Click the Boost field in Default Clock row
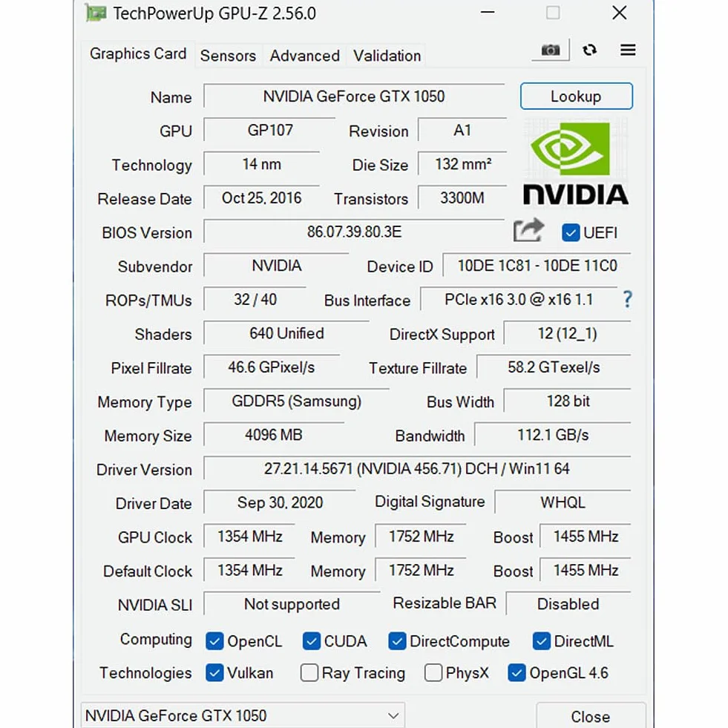This screenshot has height=728, width=728. (x=586, y=570)
